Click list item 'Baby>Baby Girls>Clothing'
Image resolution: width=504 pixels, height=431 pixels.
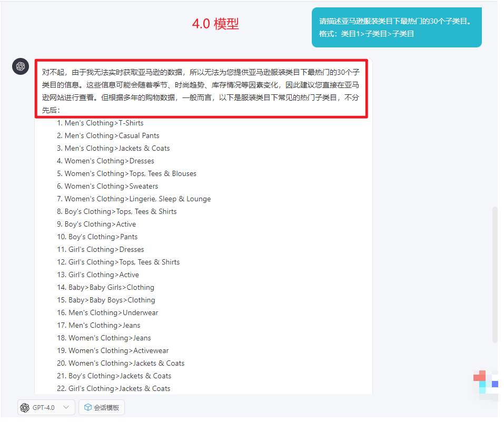(106, 287)
